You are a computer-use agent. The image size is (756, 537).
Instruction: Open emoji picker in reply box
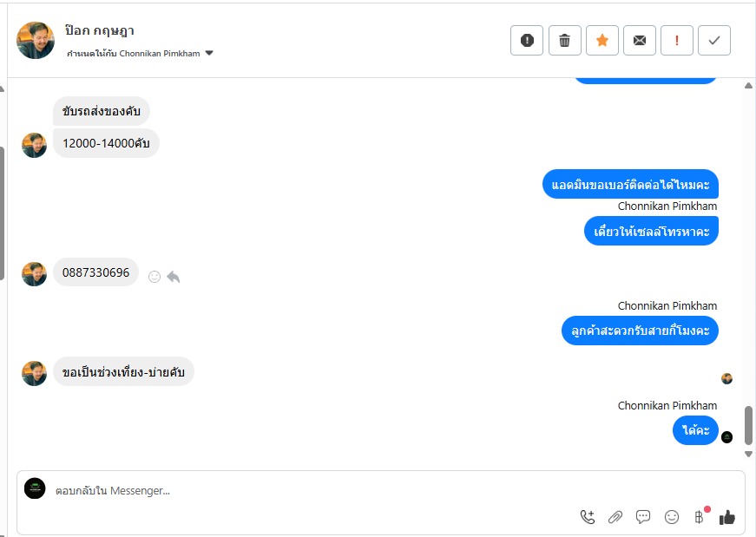pyautogui.click(x=672, y=517)
